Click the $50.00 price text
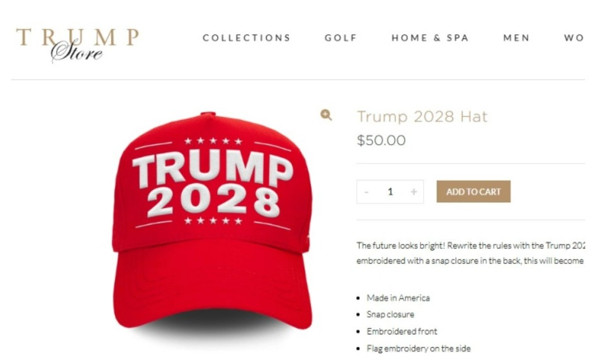Image resolution: width=606 pixels, height=364 pixels. (381, 140)
